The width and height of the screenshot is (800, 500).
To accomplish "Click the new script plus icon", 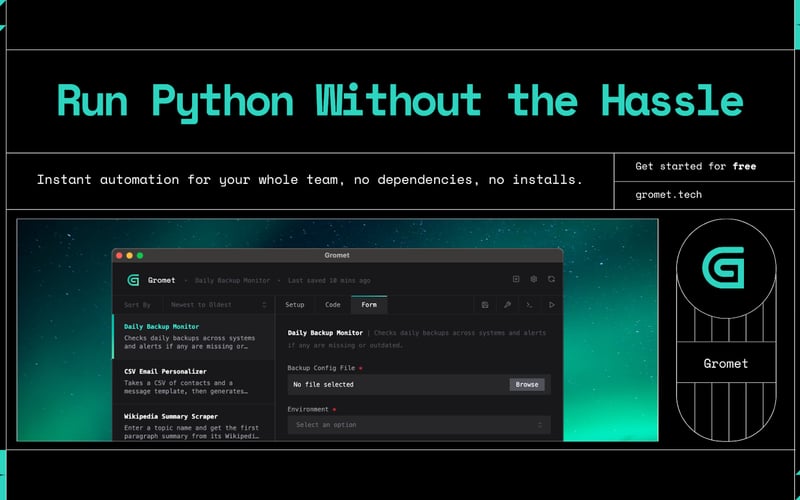I will (516, 280).
